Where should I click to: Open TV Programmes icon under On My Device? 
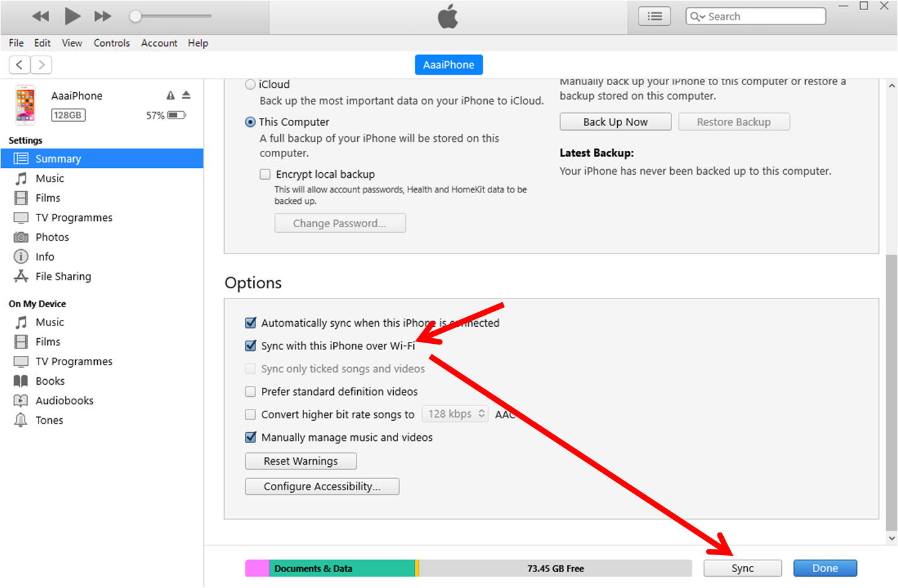tap(21, 362)
